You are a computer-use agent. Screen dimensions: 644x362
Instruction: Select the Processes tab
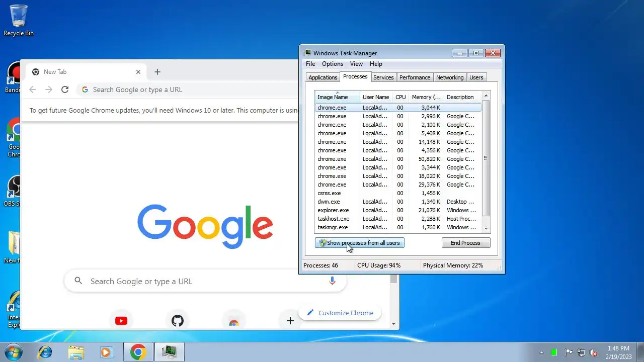click(x=355, y=77)
